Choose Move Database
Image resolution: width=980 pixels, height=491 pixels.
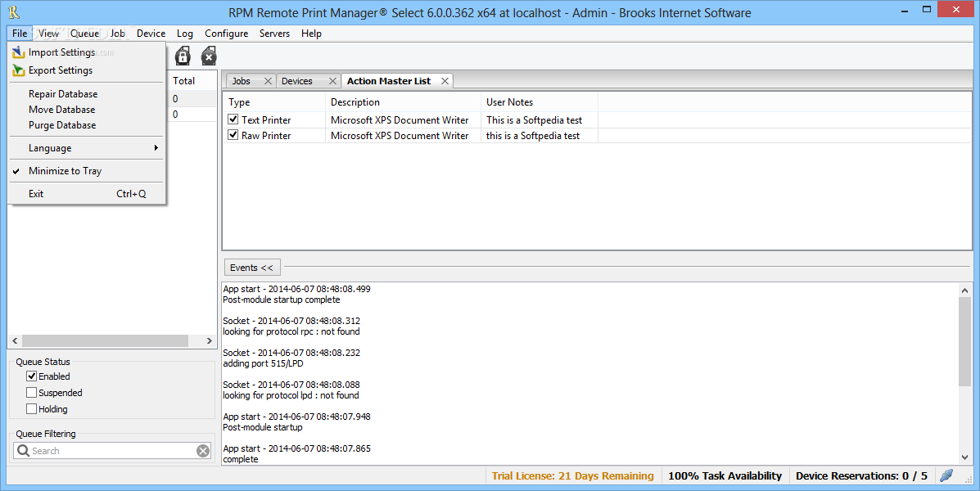pyautogui.click(x=87, y=110)
